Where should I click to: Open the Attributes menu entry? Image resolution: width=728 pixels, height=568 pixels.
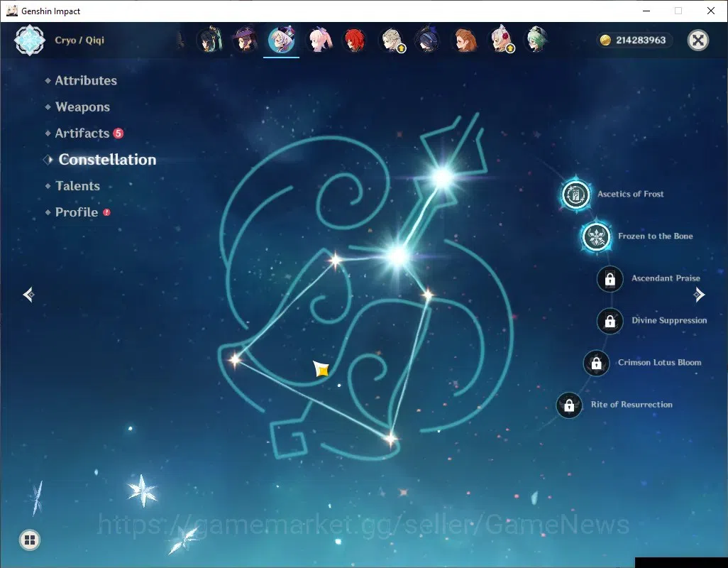[86, 80]
